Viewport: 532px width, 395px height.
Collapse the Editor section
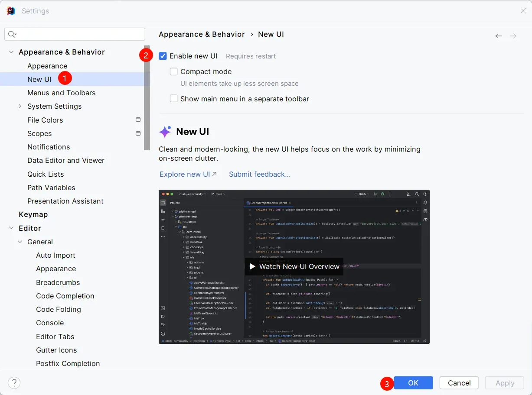click(x=11, y=228)
